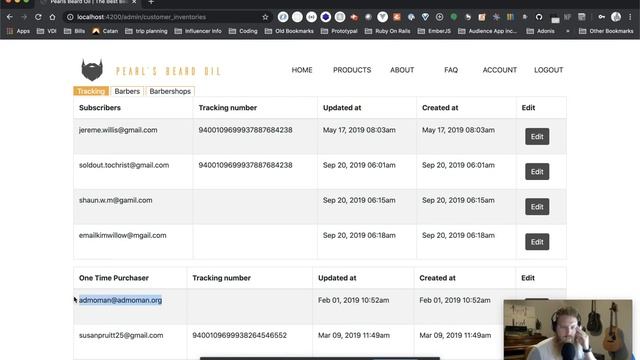Edit the shaun.w.m@gamil.com row
The image size is (640, 360).
pyautogui.click(x=537, y=207)
